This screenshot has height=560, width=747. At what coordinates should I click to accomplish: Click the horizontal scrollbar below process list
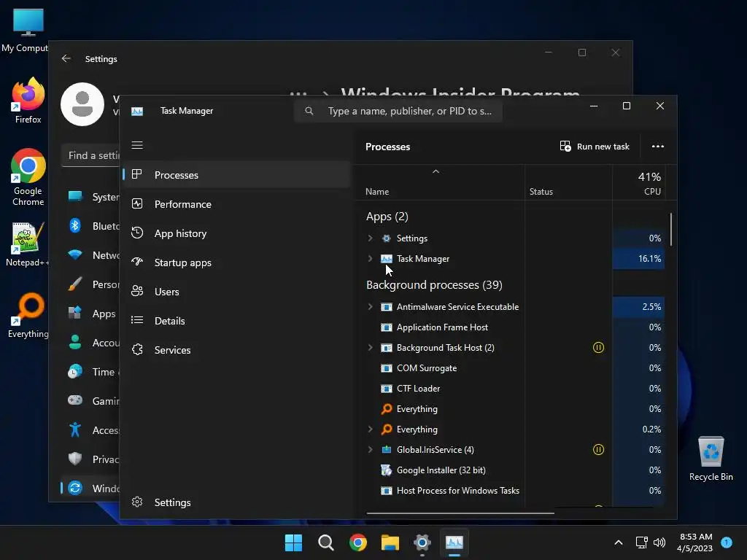(x=460, y=513)
